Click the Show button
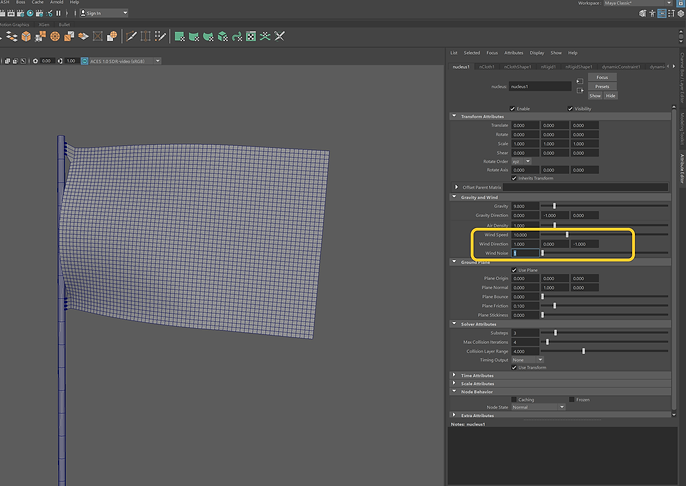 (x=595, y=96)
